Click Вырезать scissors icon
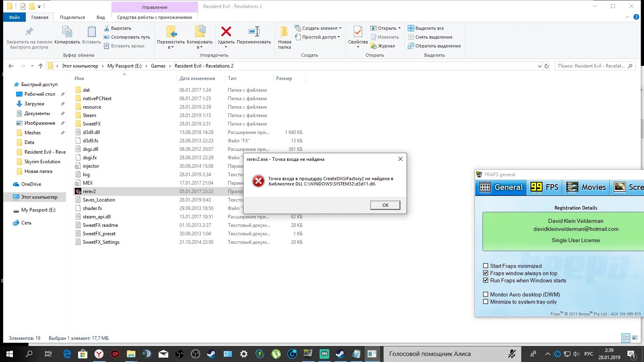 point(107,28)
